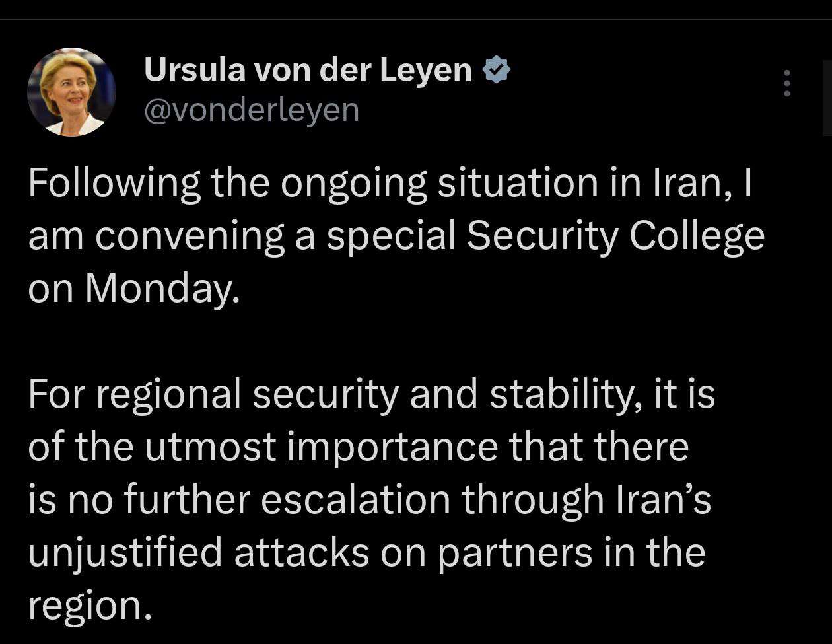Open Ursula von der Leyen's profile photo
832x644 pixels.
71,92
